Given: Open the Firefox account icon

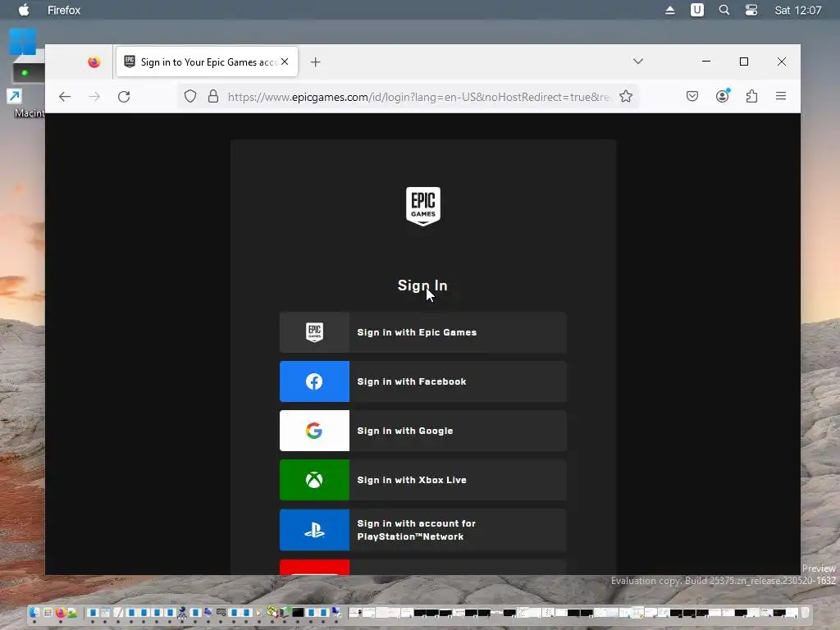Looking at the screenshot, I should coord(722,96).
